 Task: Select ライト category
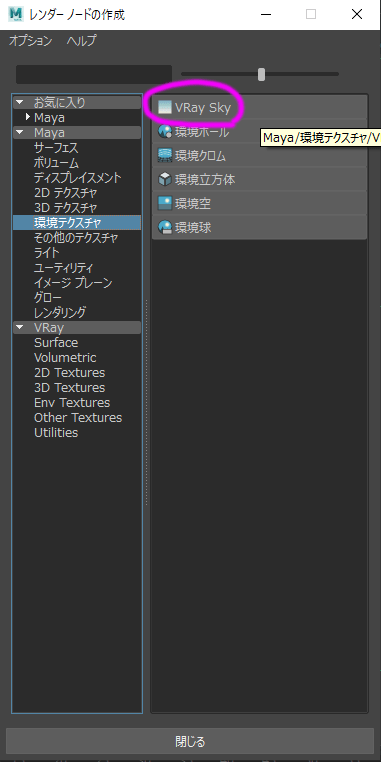click(x=47, y=253)
